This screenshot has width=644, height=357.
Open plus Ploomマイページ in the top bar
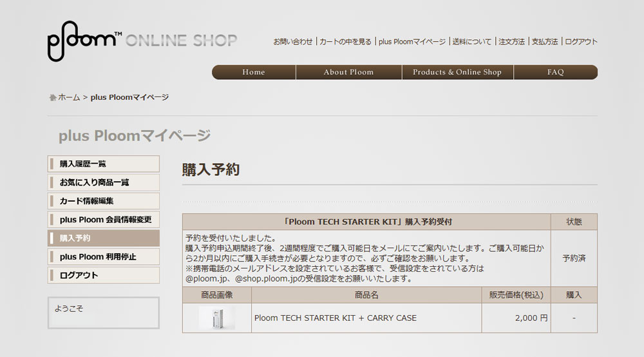[412, 41]
